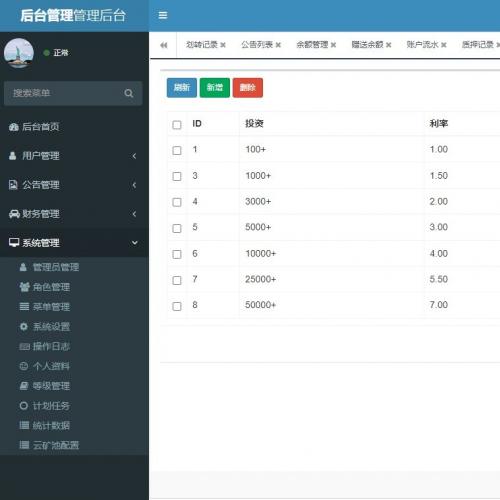
Task: Expand the 公告管理 menu
Action: click(x=74, y=185)
